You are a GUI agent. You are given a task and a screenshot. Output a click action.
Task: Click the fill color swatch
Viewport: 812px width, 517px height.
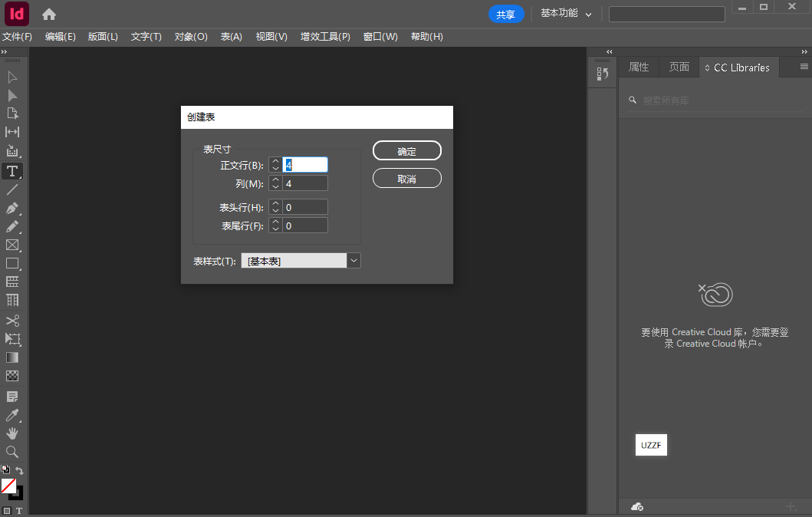point(8,486)
